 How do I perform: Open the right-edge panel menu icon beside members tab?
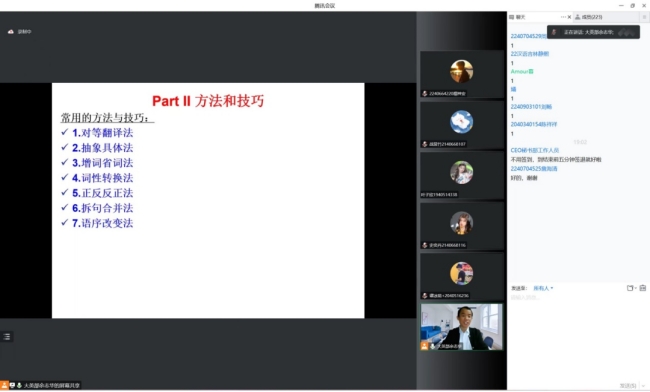point(644,17)
